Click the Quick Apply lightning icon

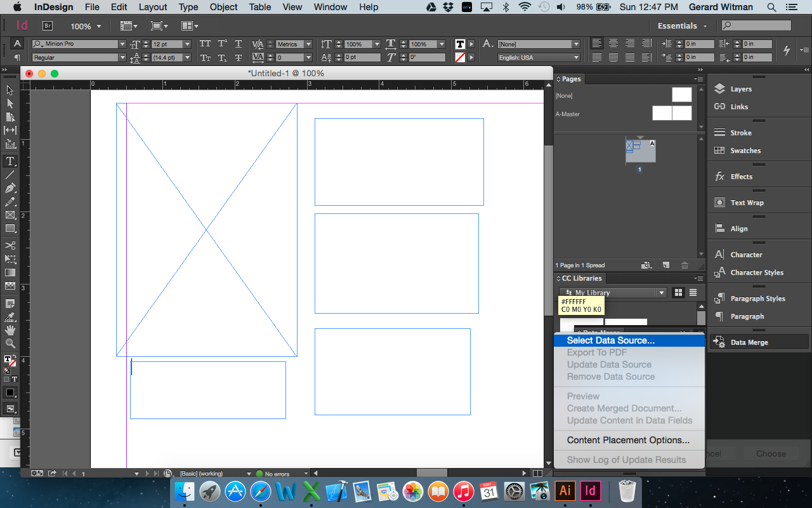pyautogui.click(x=787, y=50)
